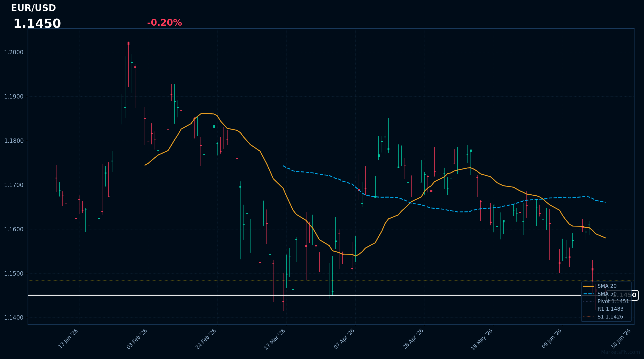Click the 17 Mar '26 date label

[x=275, y=339]
